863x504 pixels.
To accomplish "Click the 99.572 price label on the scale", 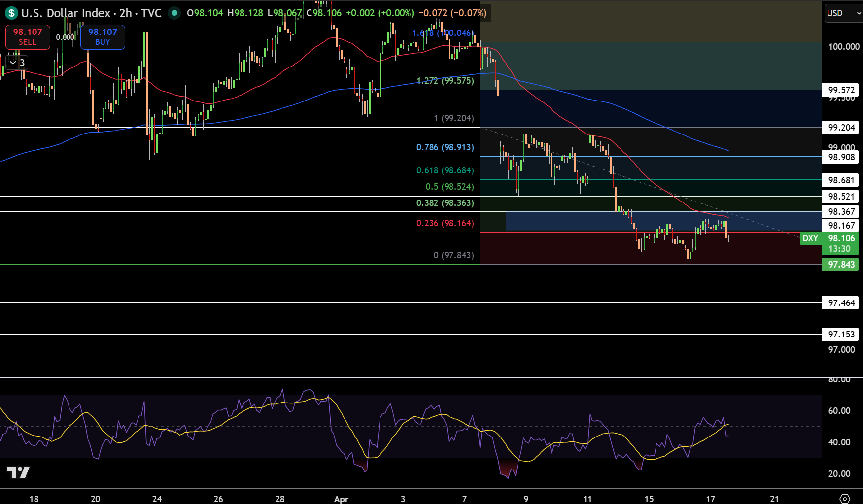I will (x=841, y=90).
